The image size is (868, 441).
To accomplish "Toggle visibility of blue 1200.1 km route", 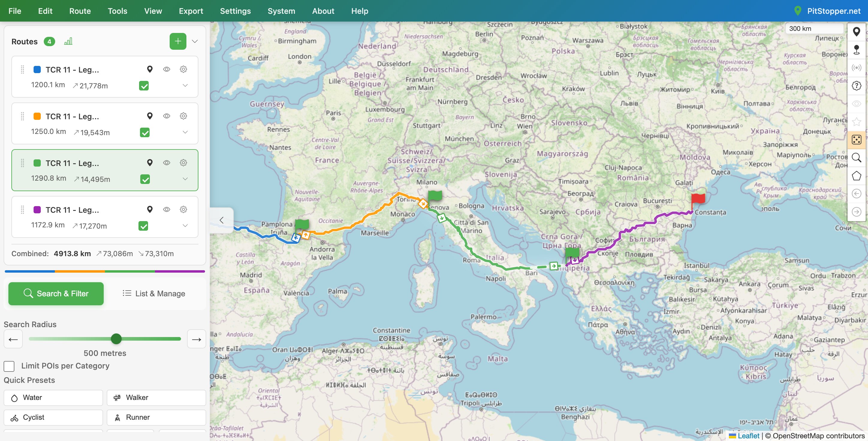I will (166, 70).
